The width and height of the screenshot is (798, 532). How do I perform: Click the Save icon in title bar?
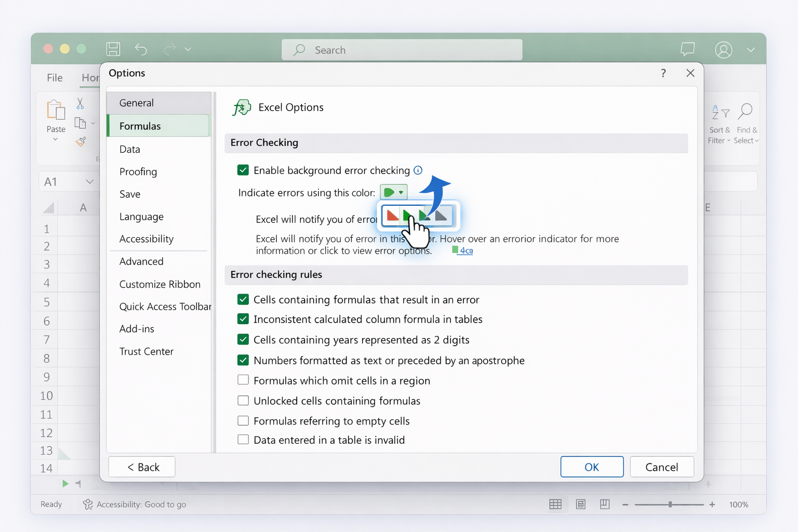(113, 49)
